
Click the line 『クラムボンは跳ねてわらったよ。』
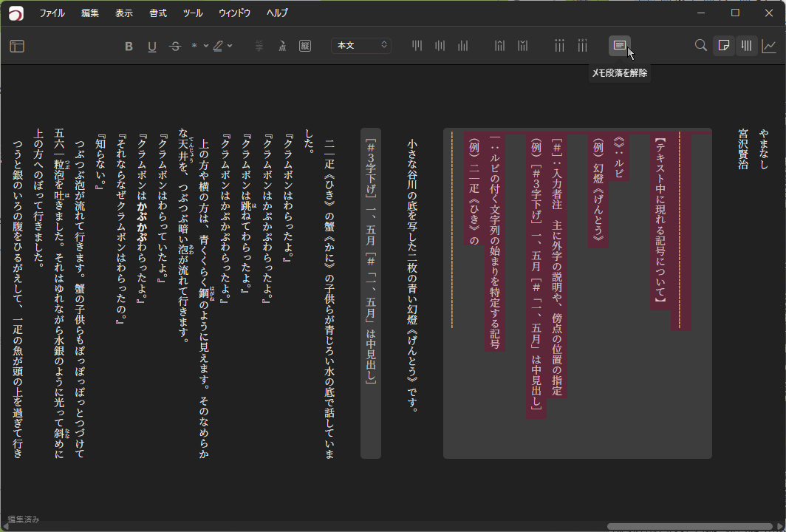pos(247,214)
